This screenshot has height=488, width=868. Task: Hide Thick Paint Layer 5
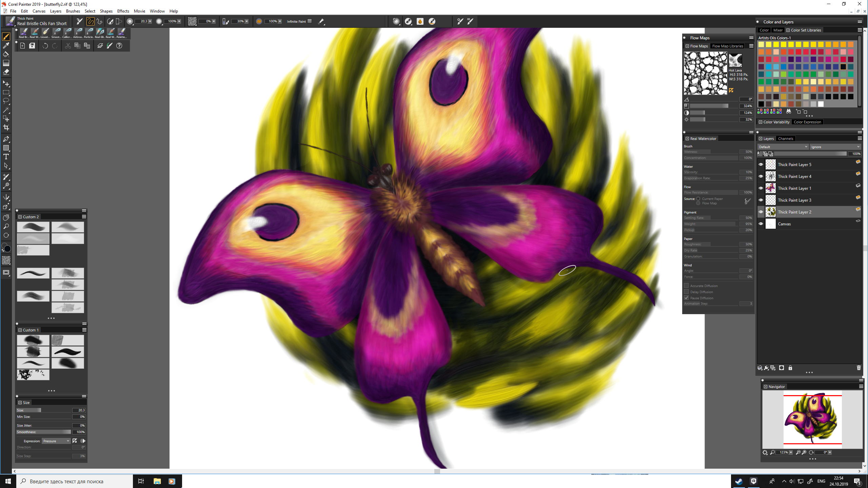click(x=761, y=164)
